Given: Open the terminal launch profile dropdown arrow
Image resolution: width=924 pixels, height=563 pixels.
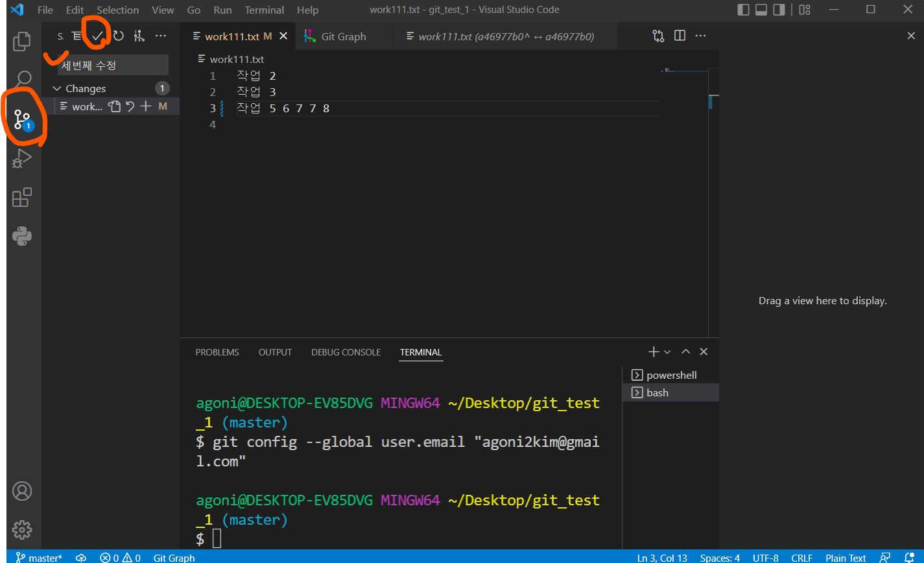Looking at the screenshot, I should click(x=667, y=352).
